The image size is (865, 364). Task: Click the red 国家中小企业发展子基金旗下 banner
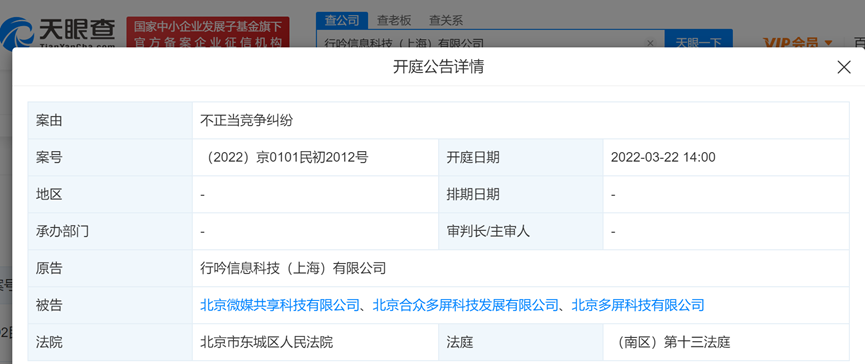pyautogui.click(x=207, y=33)
